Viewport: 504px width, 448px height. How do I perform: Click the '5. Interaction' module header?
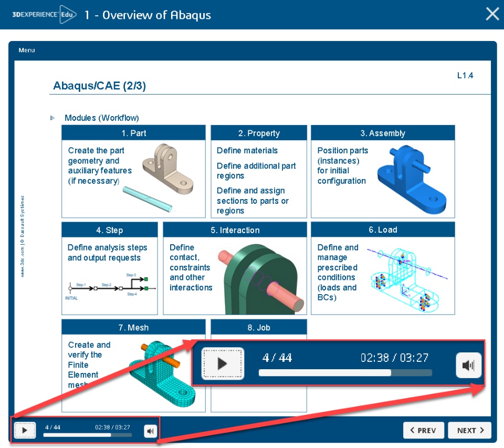(x=235, y=230)
